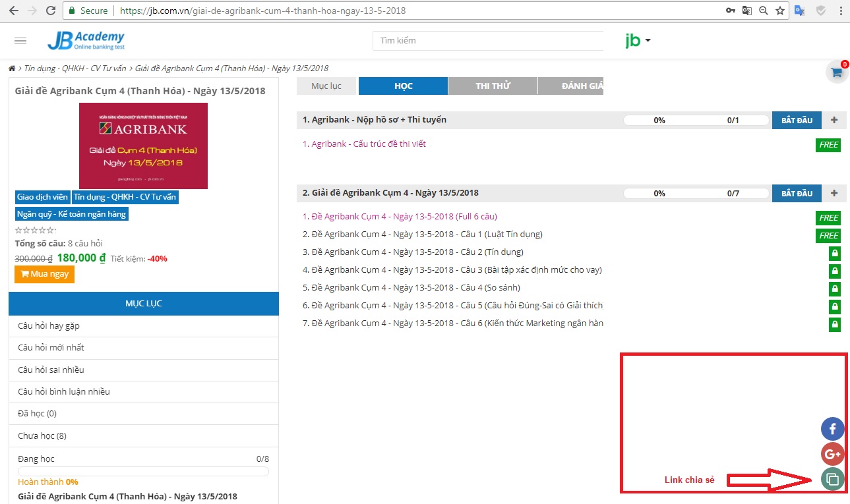Click lock icon for Câu 3 row

coord(835,271)
